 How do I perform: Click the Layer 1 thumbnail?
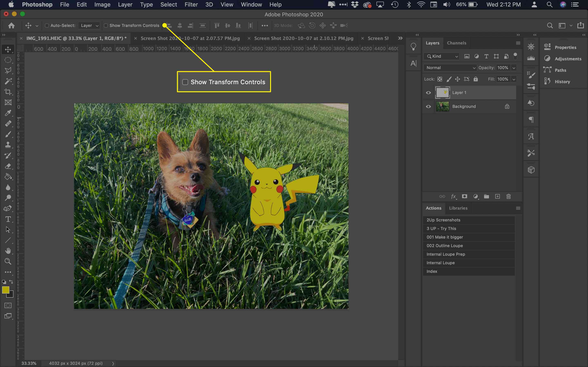(x=442, y=92)
